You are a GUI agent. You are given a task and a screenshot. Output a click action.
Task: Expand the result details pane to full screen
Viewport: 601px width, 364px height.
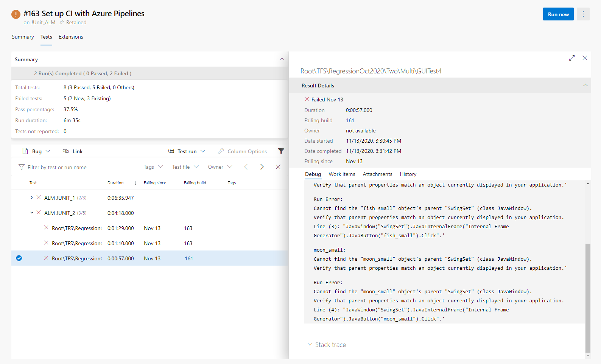(571, 58)
